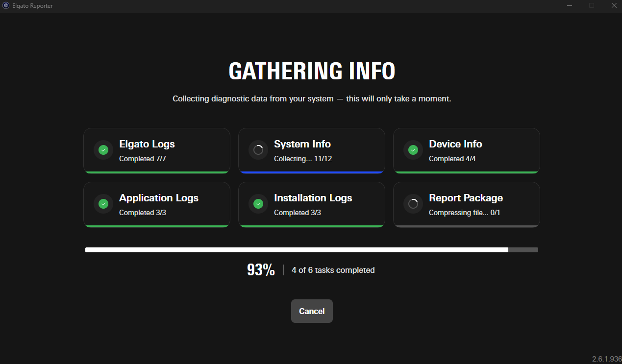
Task: Click the 'Collecting... 11/12' status text
Action: point(303,159)
